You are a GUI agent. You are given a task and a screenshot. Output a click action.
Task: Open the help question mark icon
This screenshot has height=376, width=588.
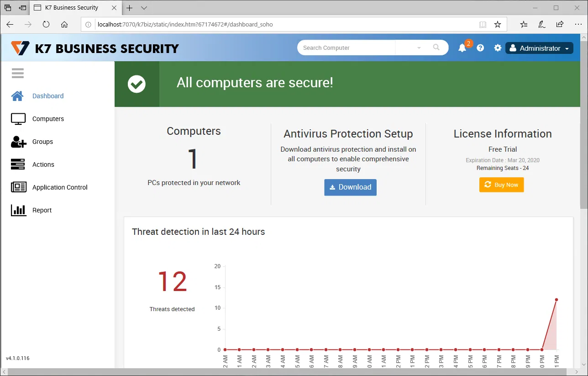coord(480,48)
